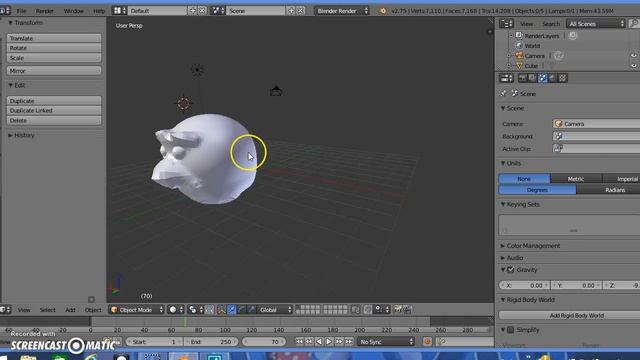Image resolution: width=640 pixels, height=360 pixels.
Task: Click the Cube mesh triangle icon in Outliner
Action: click(519, 66)
